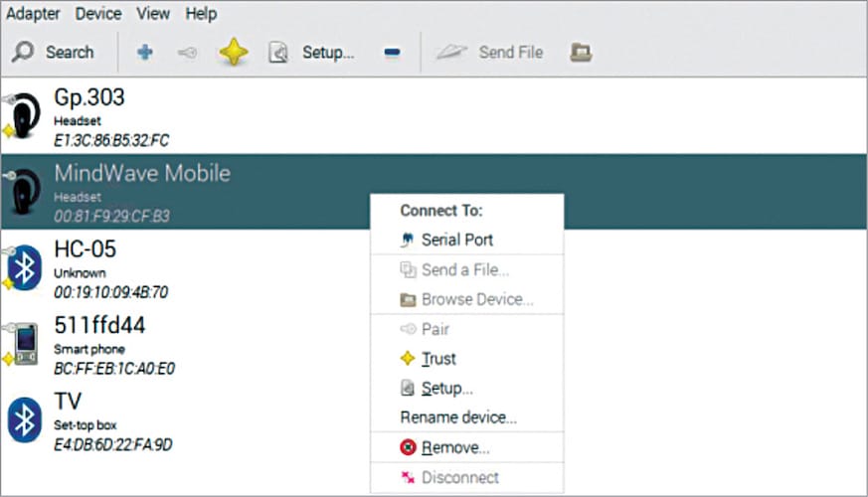Choose Rename device... in context menu
The height and width of the screenshot is (497, 868).
[x=458, y=417]
